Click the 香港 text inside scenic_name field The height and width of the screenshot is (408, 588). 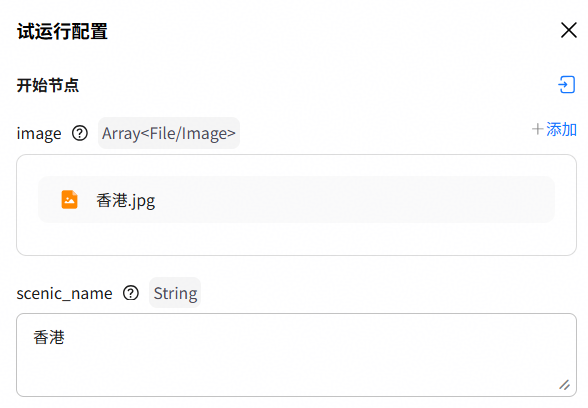(x=49, y=337)
